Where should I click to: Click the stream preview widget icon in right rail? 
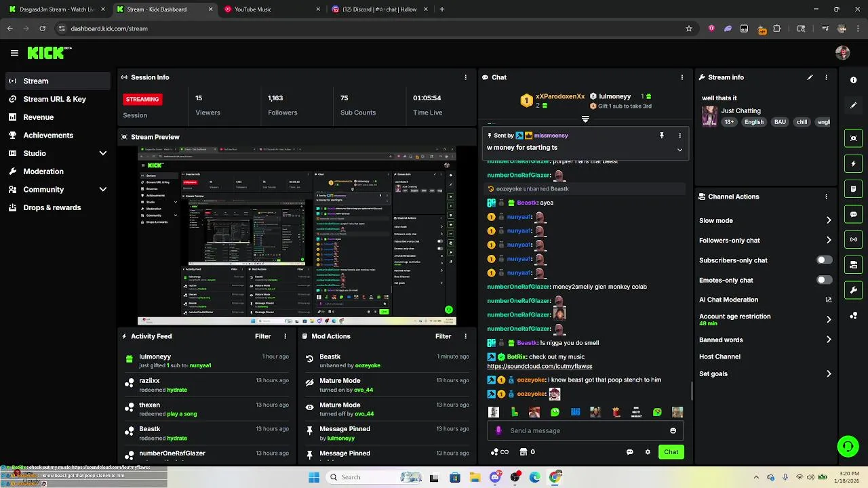pos(853,138)
